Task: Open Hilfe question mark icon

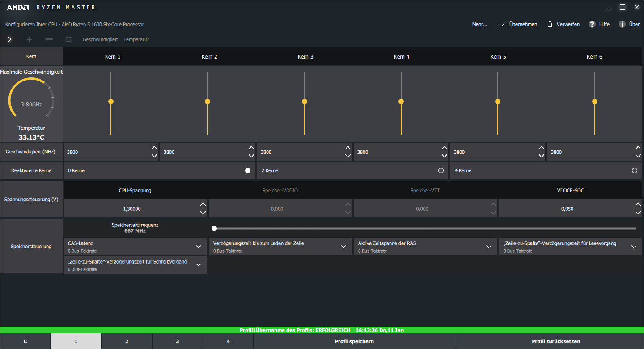Action: pos(592,24)
